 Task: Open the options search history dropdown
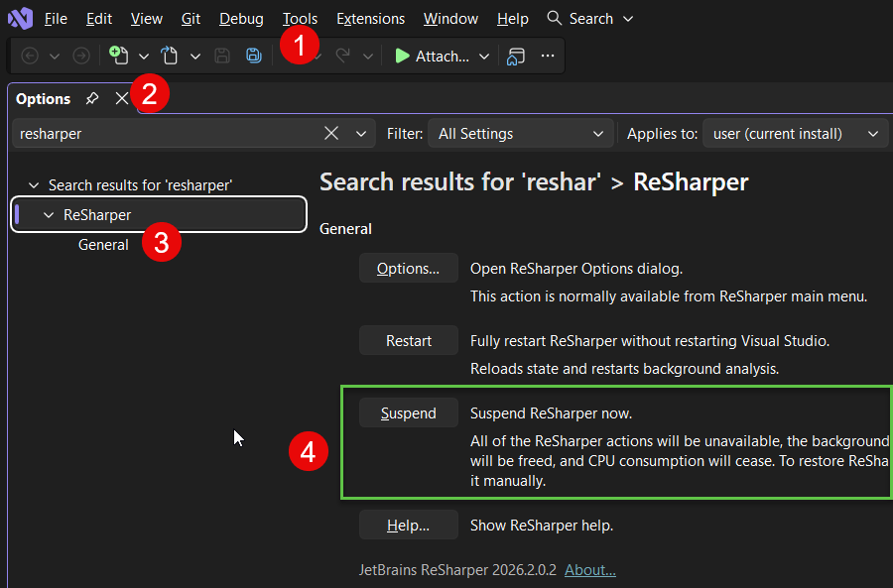coord(361,134)
